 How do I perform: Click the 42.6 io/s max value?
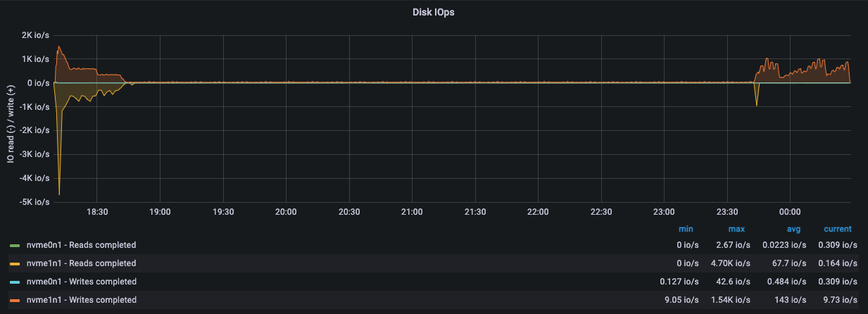[x=734, y=282]
